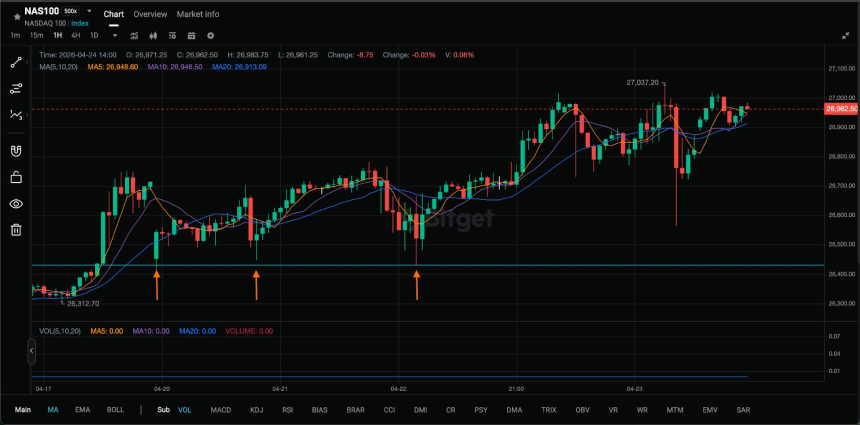The height and width of the screenshot is (425, 860).
Task: Click the MA5: 26,948.60 value
Action: [x=114, y=67]
